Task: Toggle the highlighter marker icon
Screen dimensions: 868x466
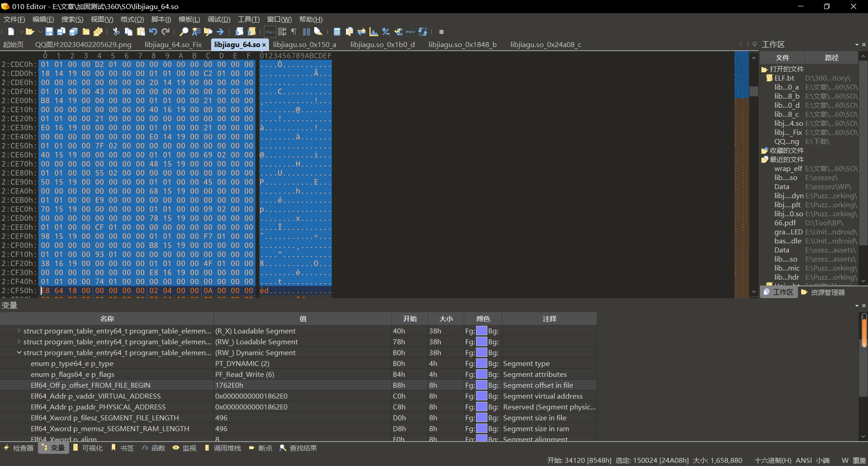Action: 318,32
